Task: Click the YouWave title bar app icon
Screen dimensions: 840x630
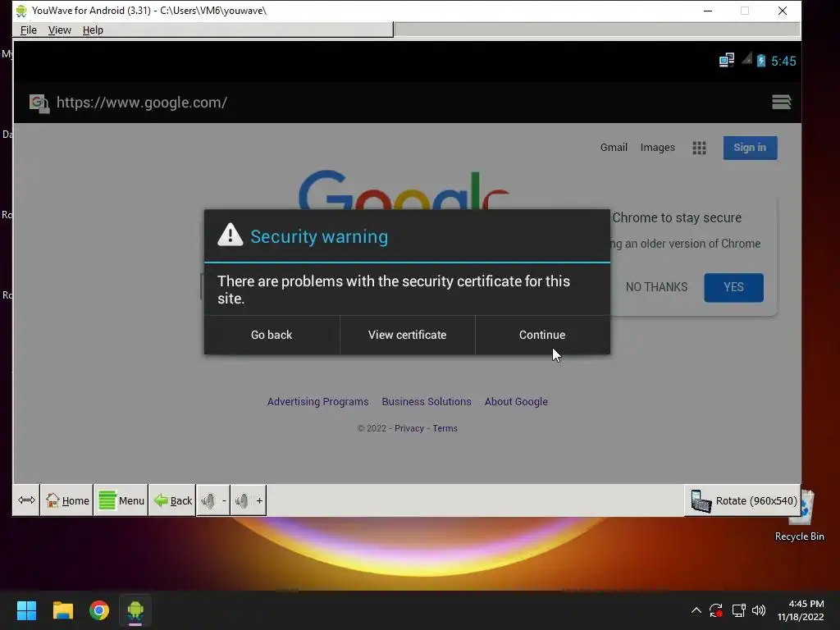Action: (21, 11)
